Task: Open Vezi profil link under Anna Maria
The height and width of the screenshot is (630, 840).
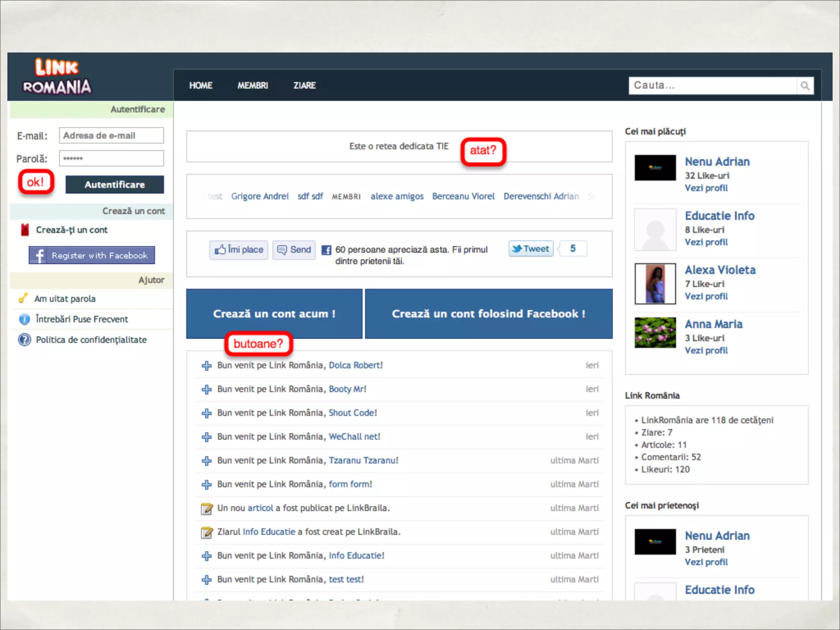Action: pos(706,350)
